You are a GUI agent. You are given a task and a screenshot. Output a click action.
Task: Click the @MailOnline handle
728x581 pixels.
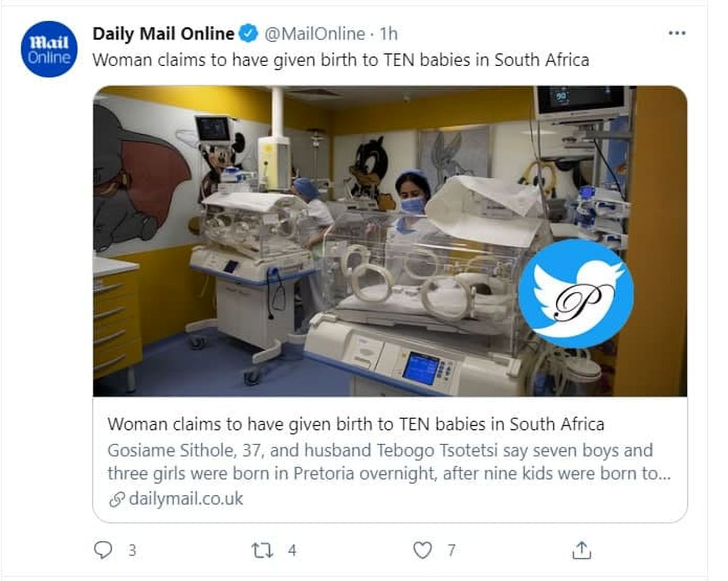[315, 33]
